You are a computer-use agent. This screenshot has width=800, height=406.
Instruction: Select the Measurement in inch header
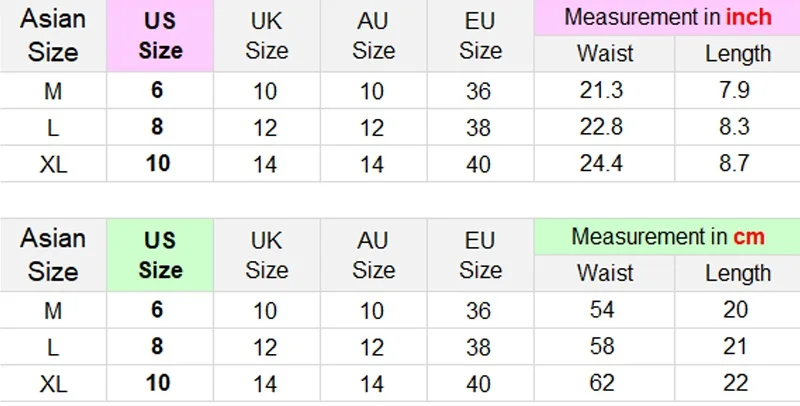[667, 18]
